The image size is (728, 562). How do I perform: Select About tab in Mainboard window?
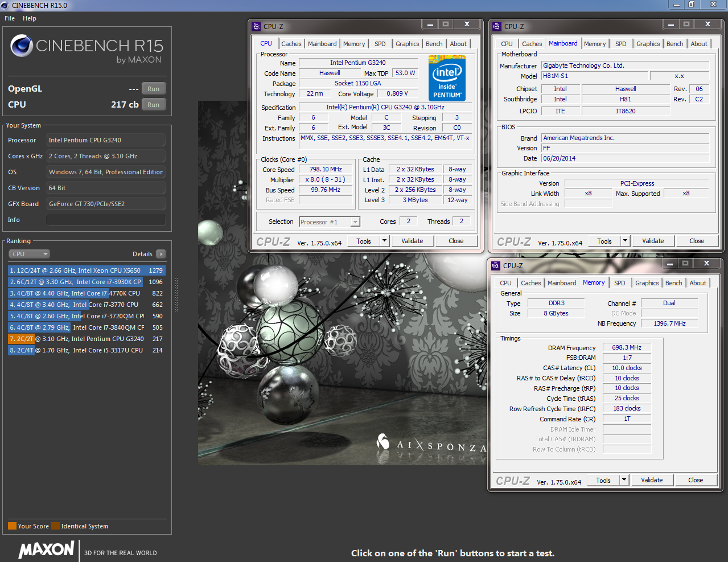699,44
